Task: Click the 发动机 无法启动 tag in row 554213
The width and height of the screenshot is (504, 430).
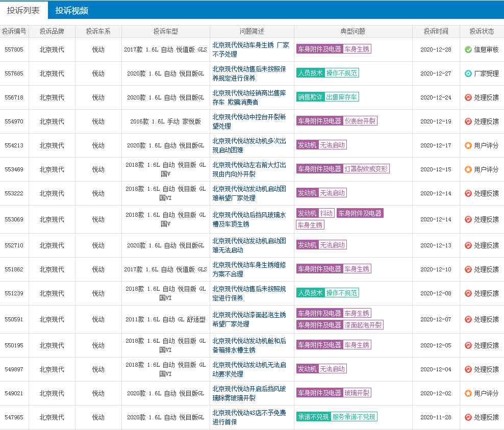Action: tap(321, 145)
